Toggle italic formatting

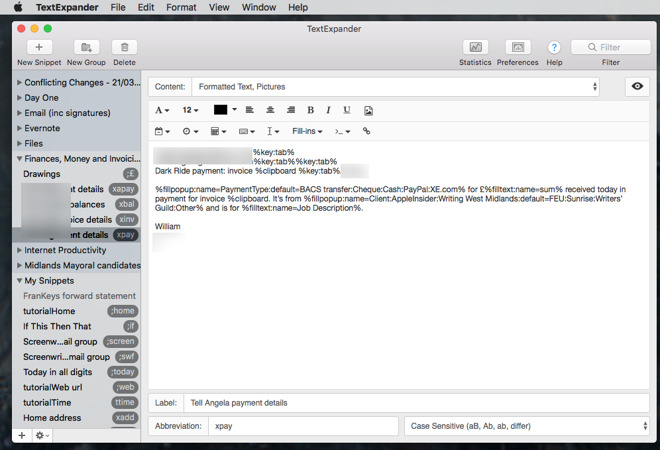pyautogui.click(x=328, y=110)
